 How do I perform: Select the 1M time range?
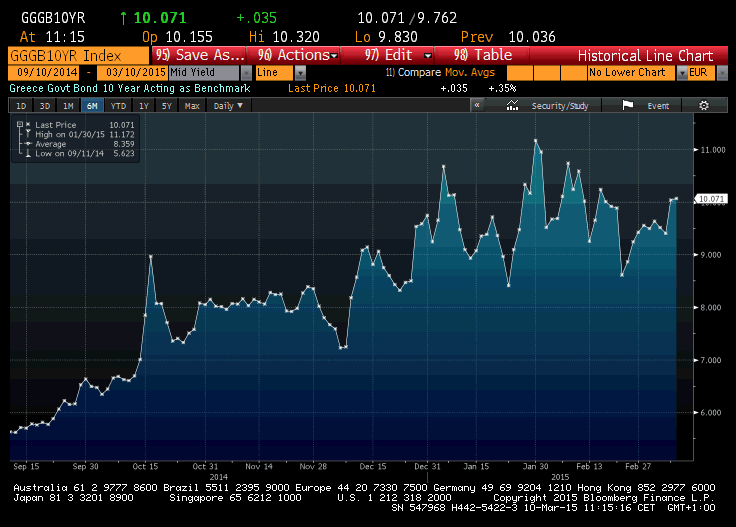point(69,106)
